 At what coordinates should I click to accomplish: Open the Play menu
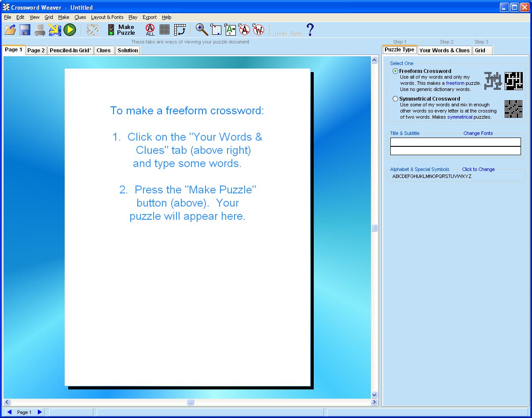point(133,18)
